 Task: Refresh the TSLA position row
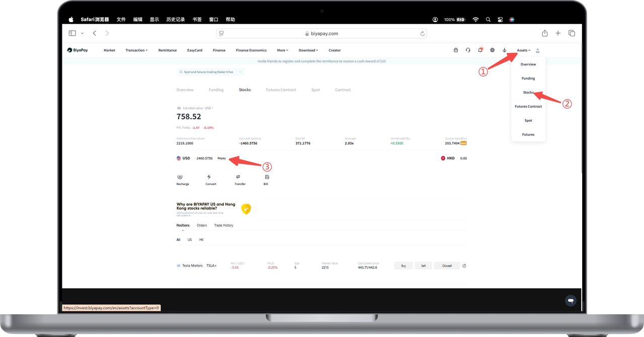(x=464, y=266)
